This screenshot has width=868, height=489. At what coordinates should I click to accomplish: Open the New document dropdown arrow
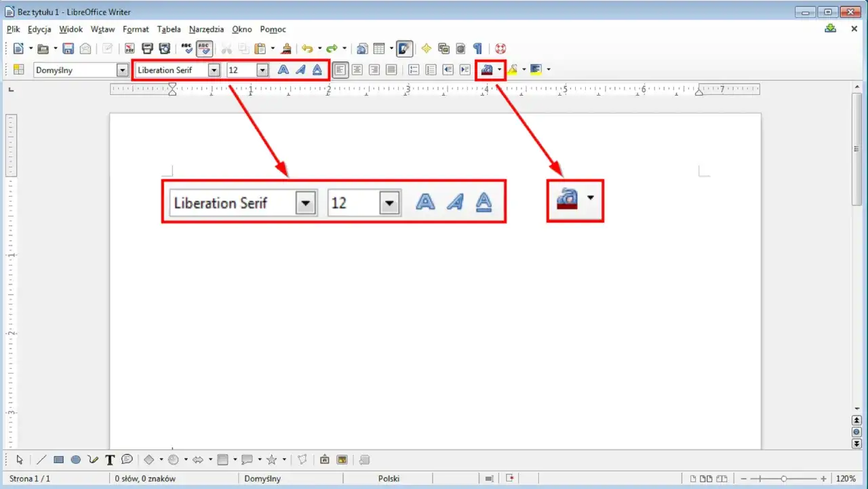pyautogui.click(x=31, y=48)
